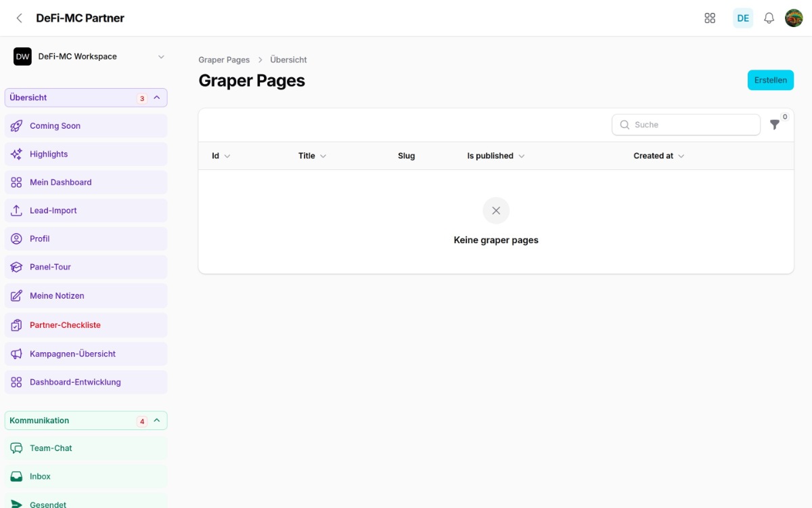Open the Inbox
The image size is (812, 508).
click(86, 477)
